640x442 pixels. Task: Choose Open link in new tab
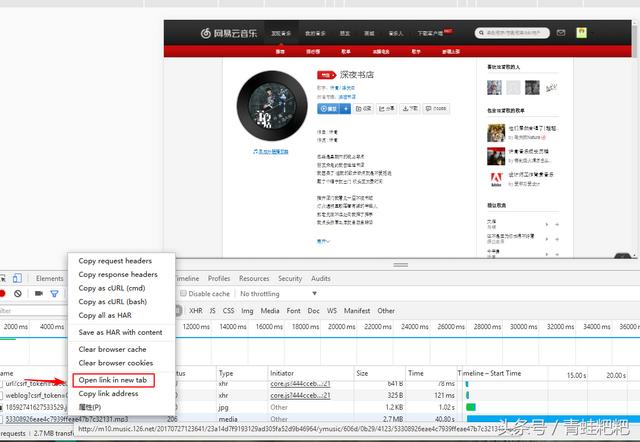click(x=113, y=380)
